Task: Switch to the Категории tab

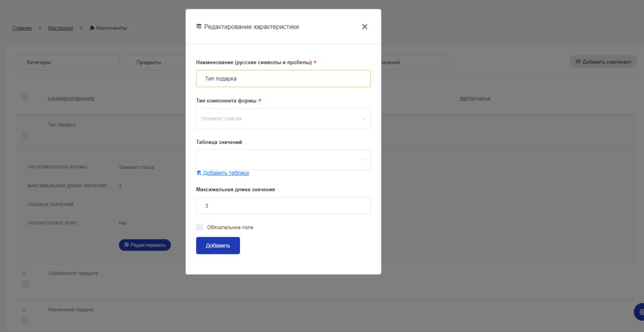Action: [x=67, y=62]
